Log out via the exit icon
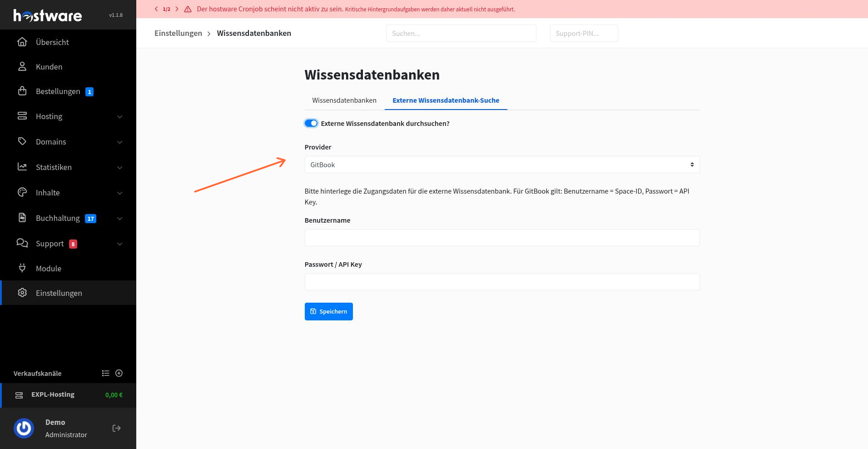The width and height of the screenshot is (868, 449). point(117,428)
